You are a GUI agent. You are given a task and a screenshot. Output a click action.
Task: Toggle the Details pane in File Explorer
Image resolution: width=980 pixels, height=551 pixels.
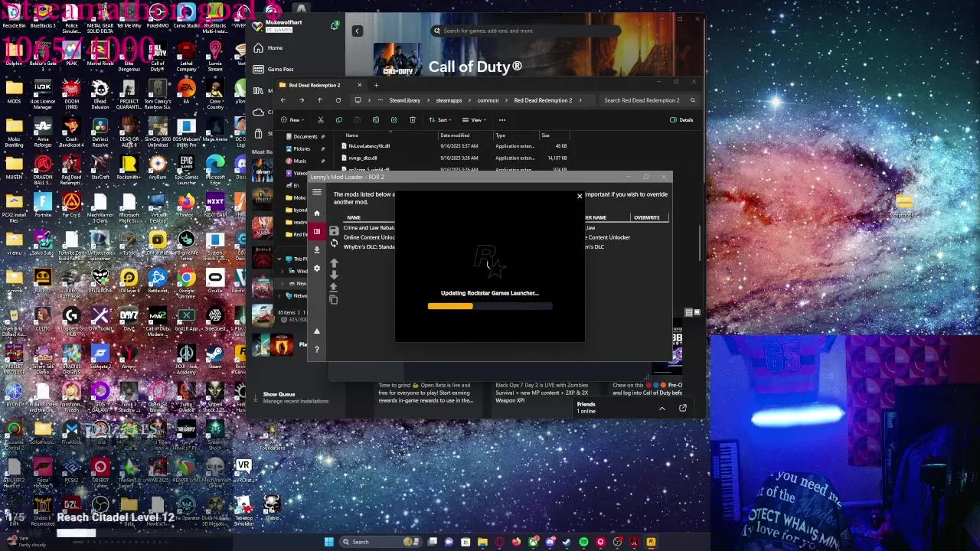[681, 119]
